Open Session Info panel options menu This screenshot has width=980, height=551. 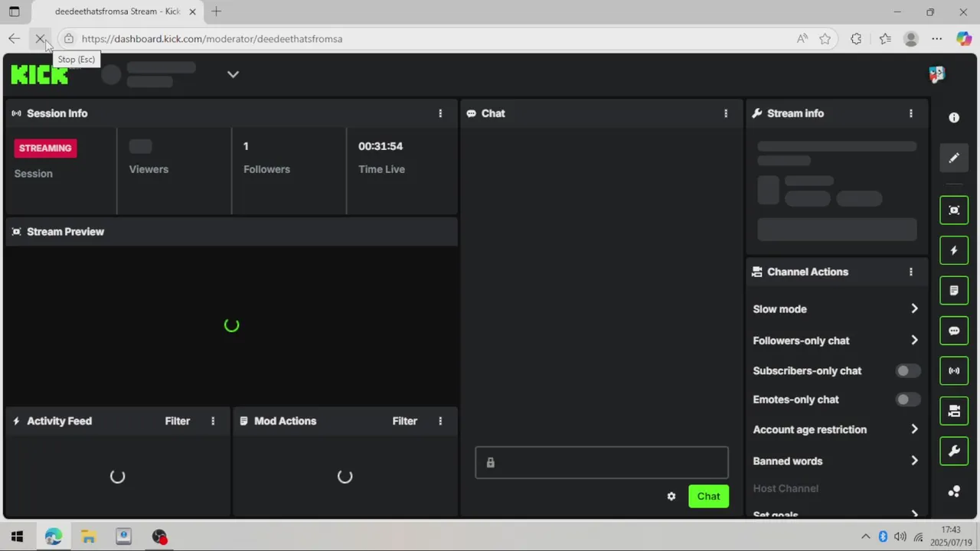(440, 113)
